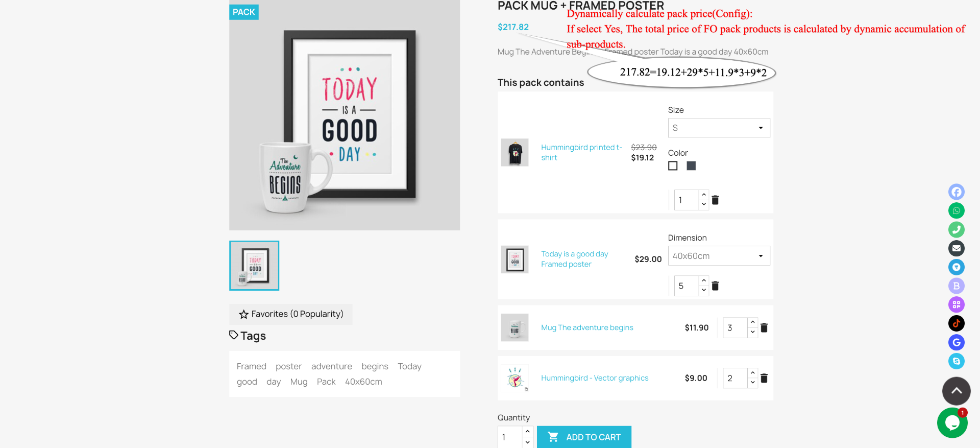The height and width of the screenshot is (448, 980).
Task: Open the WhatsApp contact icon
Action: (x=957, y=211)
